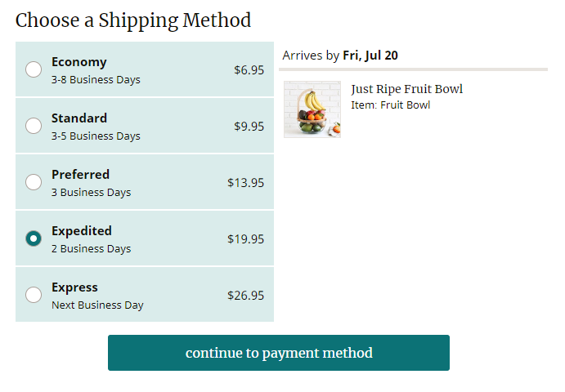Click the $26.95 Express price
Viewport: 565px width, 392px height.
pyautogui.click(x=246, y=296)
